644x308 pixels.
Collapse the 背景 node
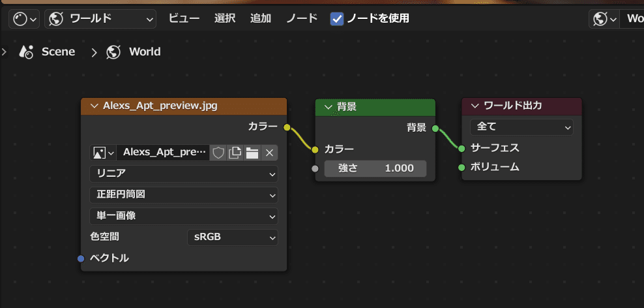[x=329, y=107]
